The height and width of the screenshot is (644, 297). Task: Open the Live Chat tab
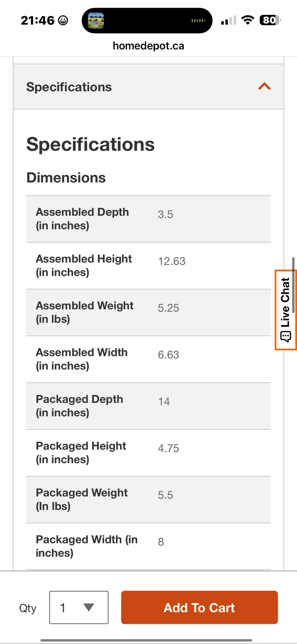click(x=286, y=310)
